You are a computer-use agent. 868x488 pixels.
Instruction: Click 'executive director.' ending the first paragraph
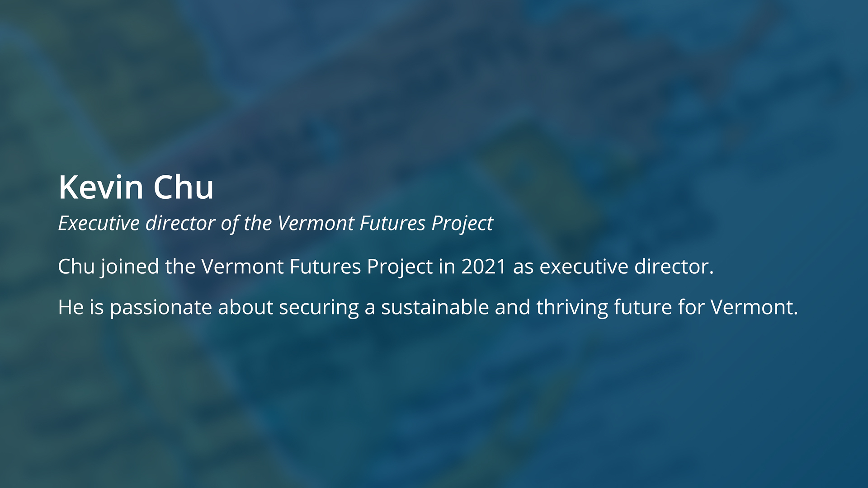[627, 267]
